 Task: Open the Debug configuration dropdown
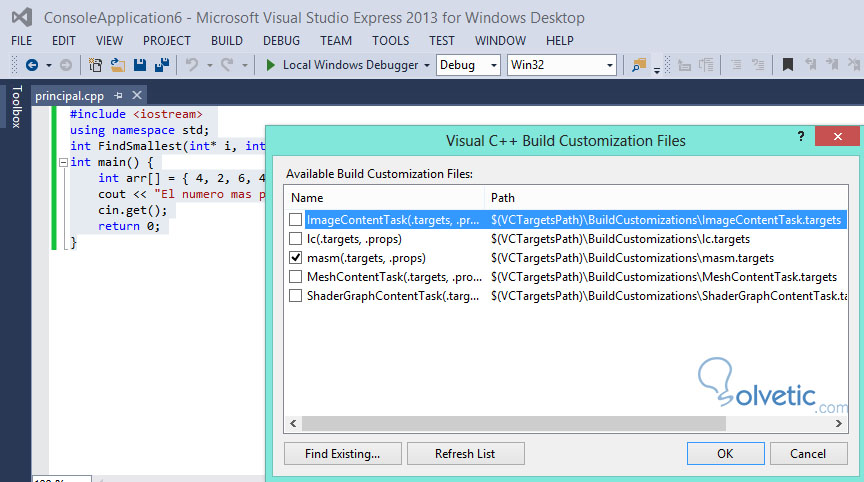(x=468, y=65)
